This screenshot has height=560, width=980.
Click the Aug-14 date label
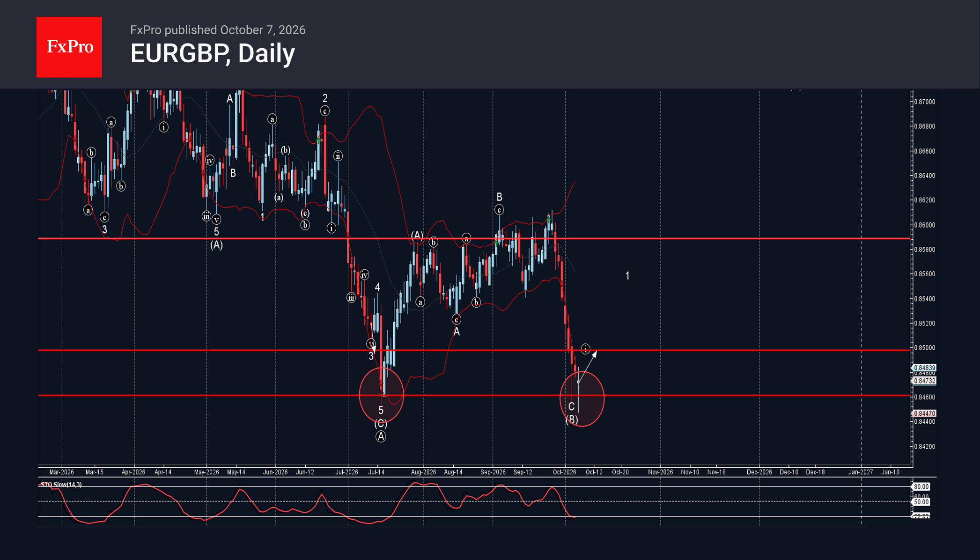pos(453,472)
